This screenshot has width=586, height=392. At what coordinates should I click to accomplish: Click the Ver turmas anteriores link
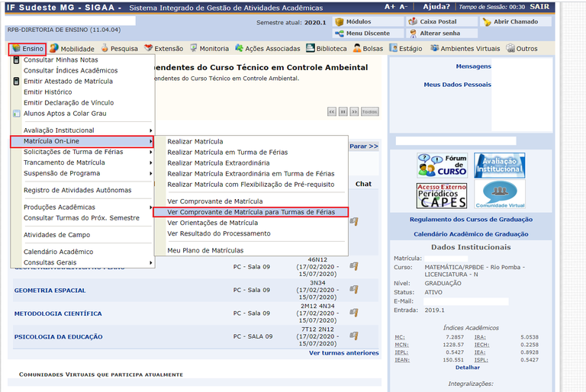(343, 353)
